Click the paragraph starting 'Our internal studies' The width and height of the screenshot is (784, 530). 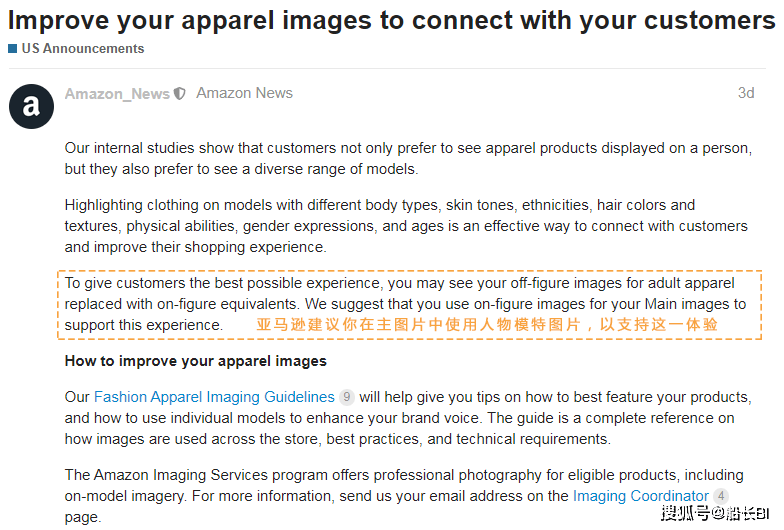(x=408, y=158)
